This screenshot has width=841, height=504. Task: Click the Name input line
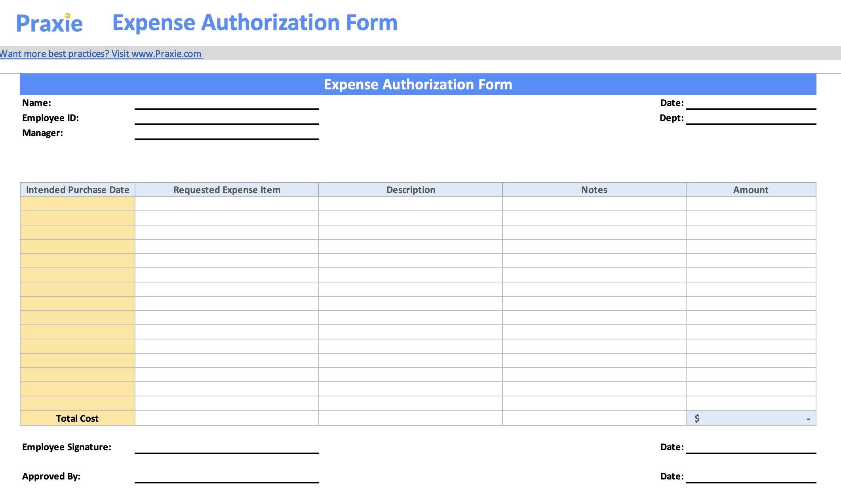pos(227,104)
